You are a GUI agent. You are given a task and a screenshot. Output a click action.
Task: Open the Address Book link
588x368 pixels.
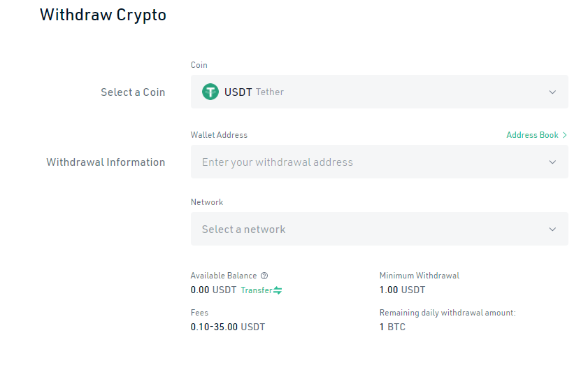pyautogui.click(x=532, y=135)
